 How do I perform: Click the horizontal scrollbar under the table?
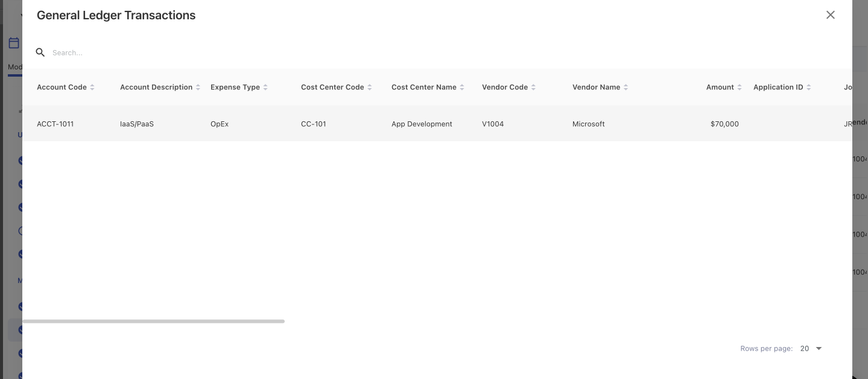coord(153,321)
